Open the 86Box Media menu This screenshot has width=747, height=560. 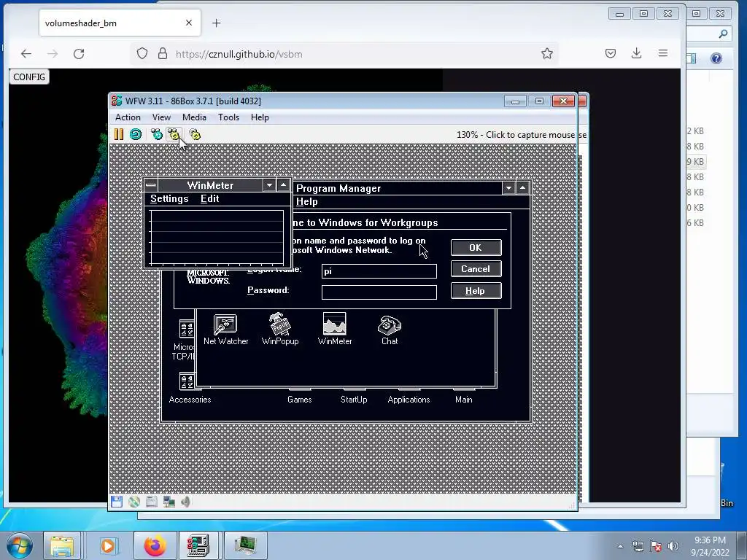194,117
